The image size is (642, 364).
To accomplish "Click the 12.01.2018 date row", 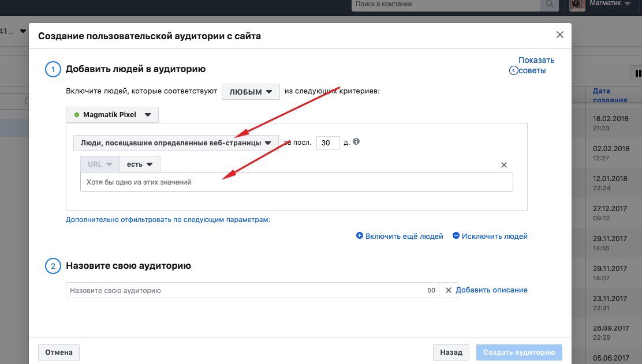I will click(610, 183).
